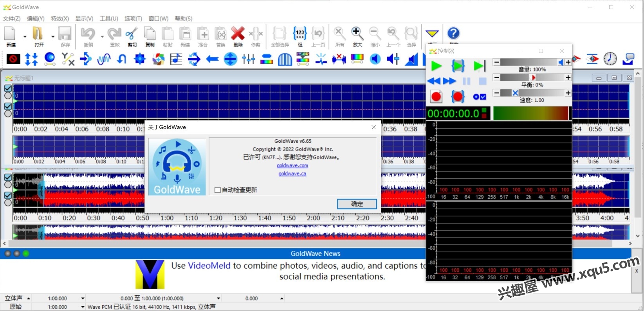Toggle left channel checkbox of the waveform file
This screenshot has width=644, height=311.
point(8,177)
